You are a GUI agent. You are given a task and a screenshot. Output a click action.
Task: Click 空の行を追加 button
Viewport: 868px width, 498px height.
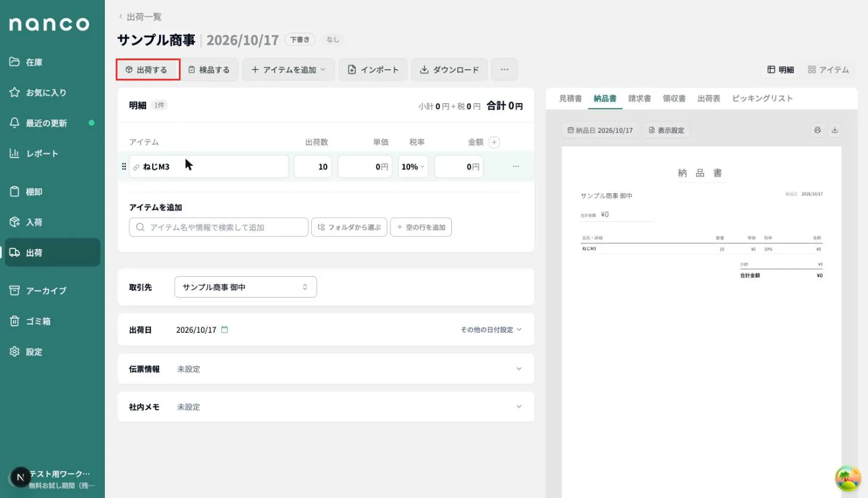[x=421, y=227]
